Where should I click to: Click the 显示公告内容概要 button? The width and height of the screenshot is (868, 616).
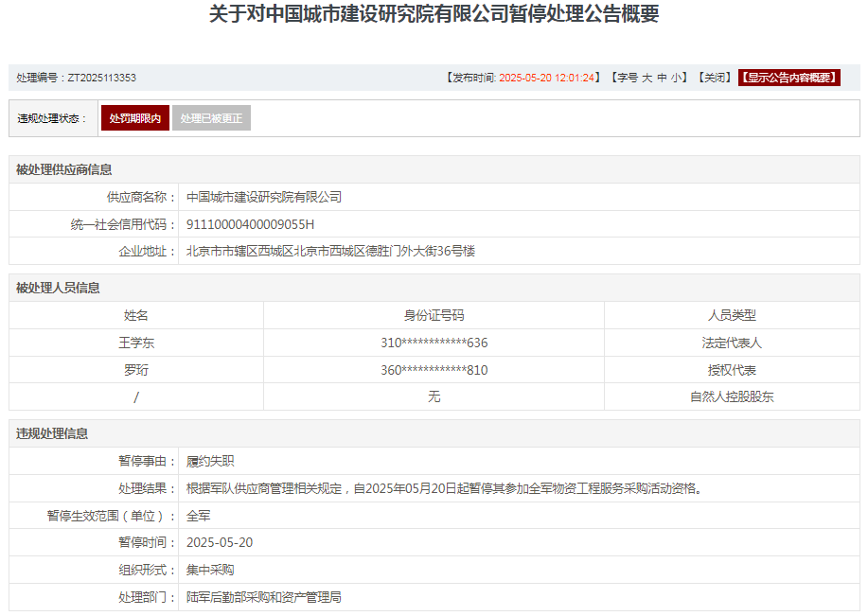pyautogui.click(x=788, y=78)
